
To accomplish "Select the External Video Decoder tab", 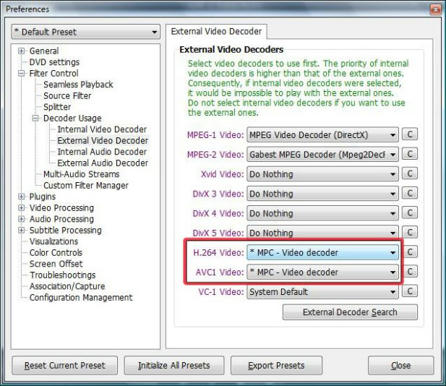I will click(216, 32).
